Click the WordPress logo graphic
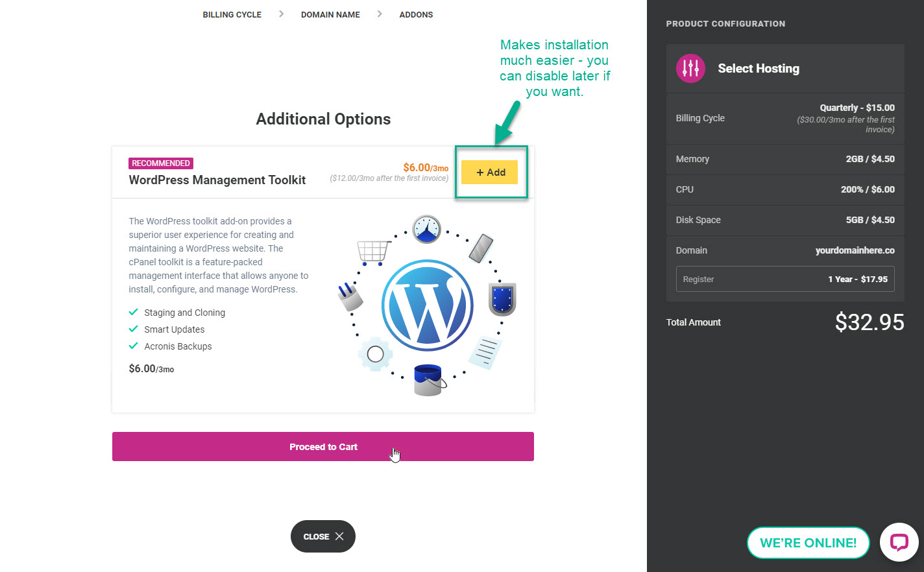The width and height of the screenshot is (924, 572). coord(428,305)
